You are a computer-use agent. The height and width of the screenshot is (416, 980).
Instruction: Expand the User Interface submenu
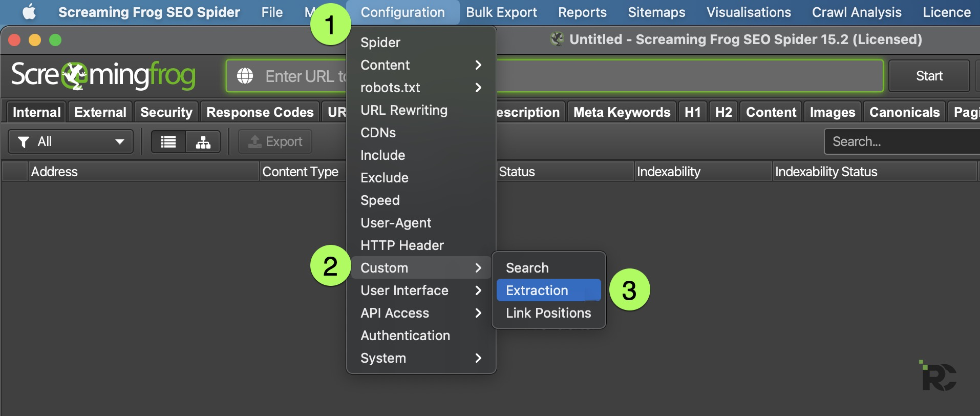click(421, 290)
